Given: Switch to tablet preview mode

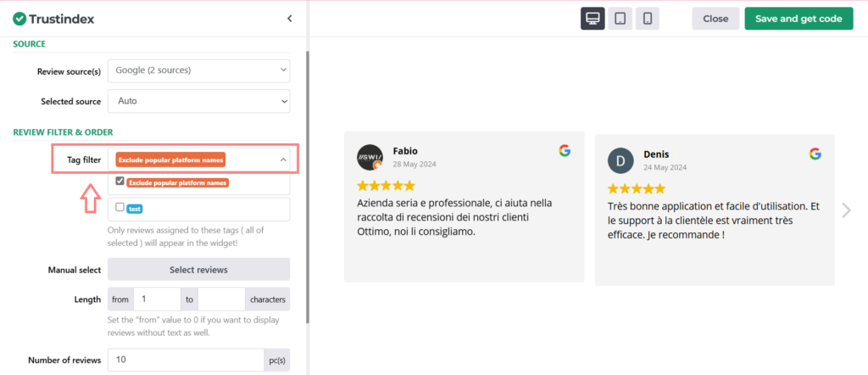Looking at the screenshot, I should tap(620, 19).
